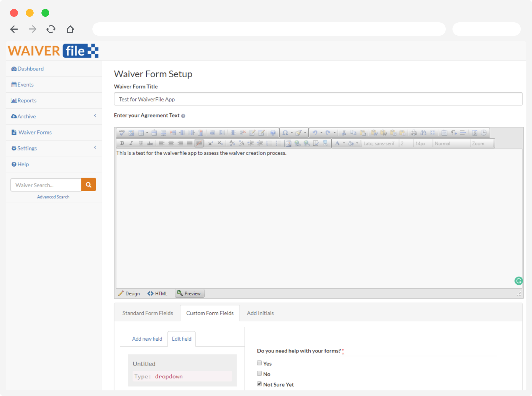The height and width of the screenshot is (396, 532).
Task: Switch to the Standard Form Fields tab
Action: tap(148, 313)
